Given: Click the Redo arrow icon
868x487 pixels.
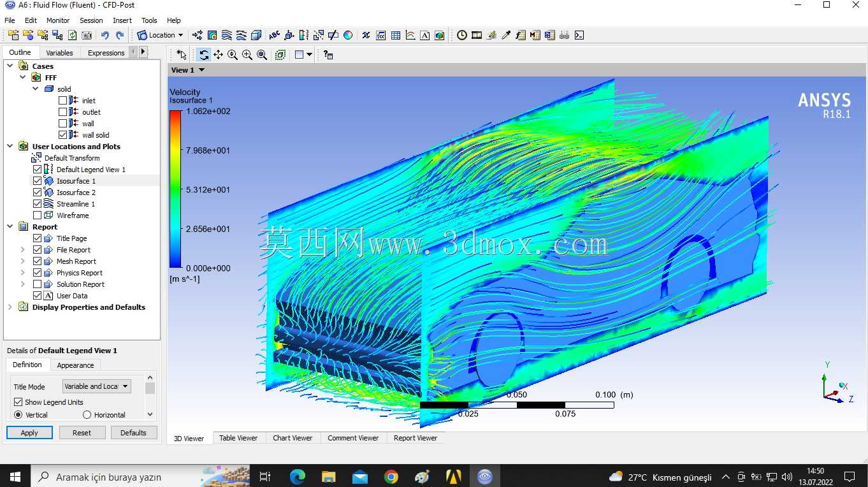Looking at the screenshot, I should tap(119, 35).
